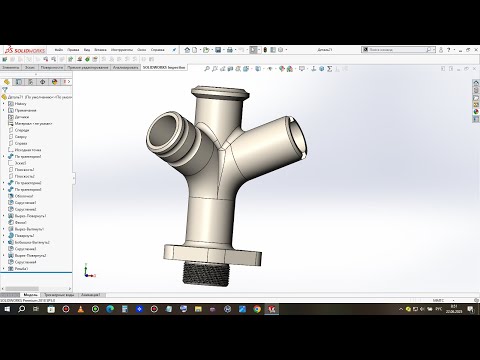
Task: Open the PropertyManager tab icon
Action: (x=19, y=82)
